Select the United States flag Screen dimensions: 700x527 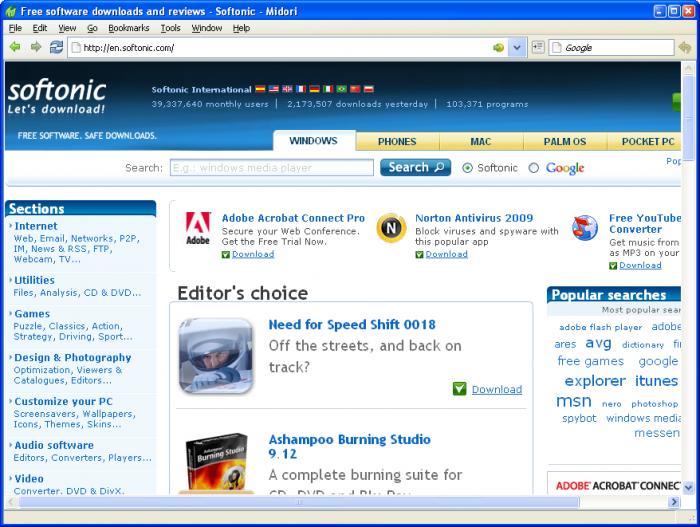pos(274,89)
